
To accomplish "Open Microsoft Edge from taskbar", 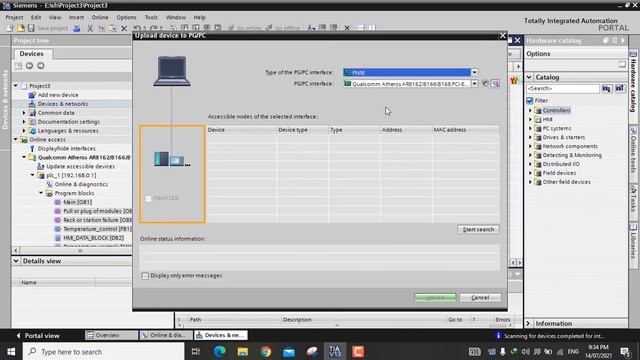I will point(220,351).
